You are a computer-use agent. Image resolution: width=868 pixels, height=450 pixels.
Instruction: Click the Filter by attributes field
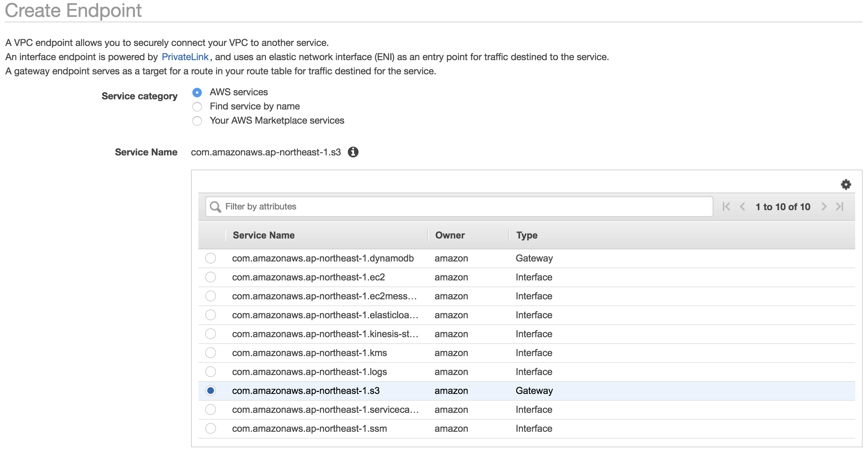(459, 206)
